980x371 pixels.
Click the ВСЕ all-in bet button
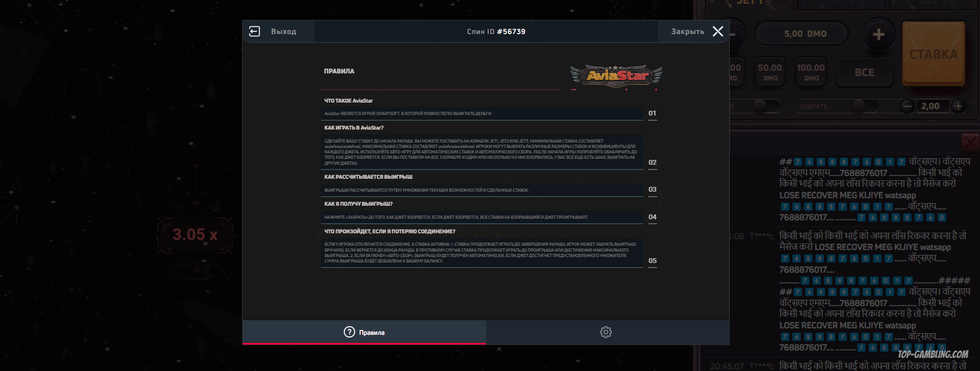[x=864, y=72]
